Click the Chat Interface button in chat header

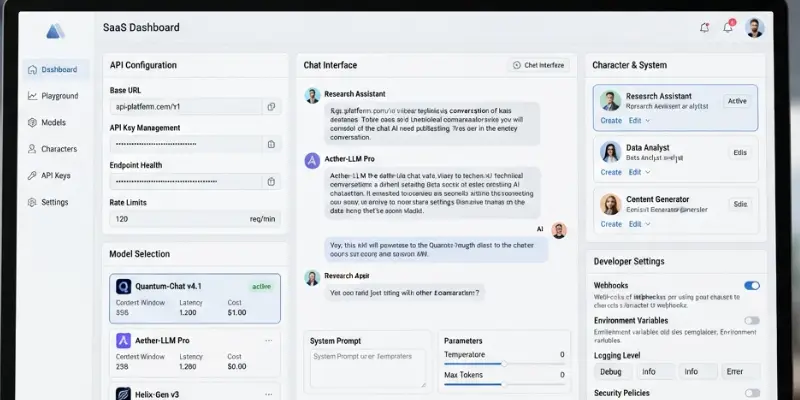(539, 65)
